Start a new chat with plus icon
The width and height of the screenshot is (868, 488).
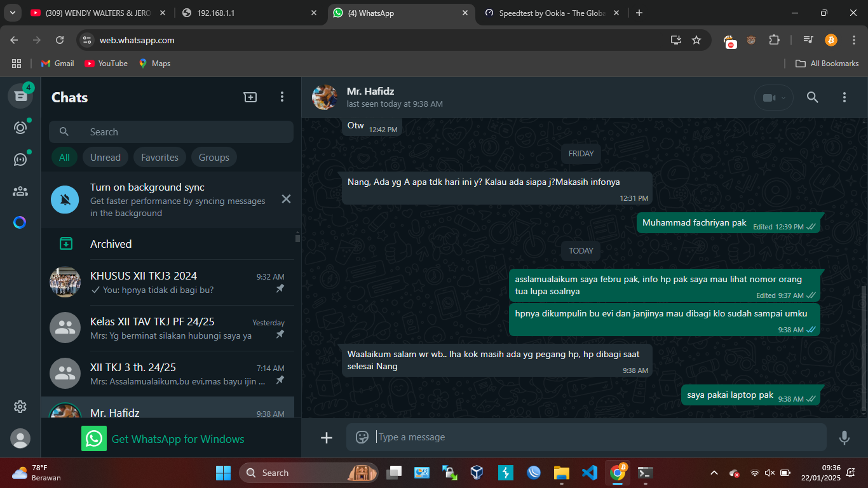[250, 97]
